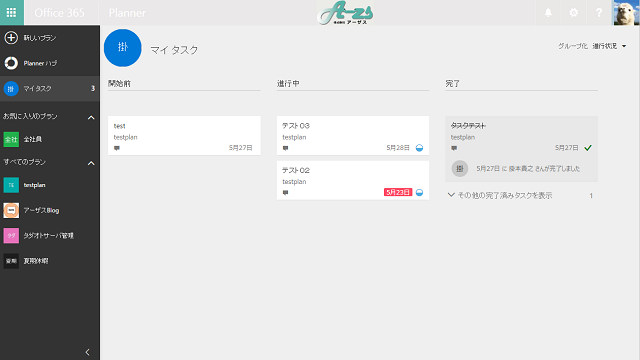Open the テスト02 task card
This screenshot has width=640, height=360.
(x=353, y=180)
